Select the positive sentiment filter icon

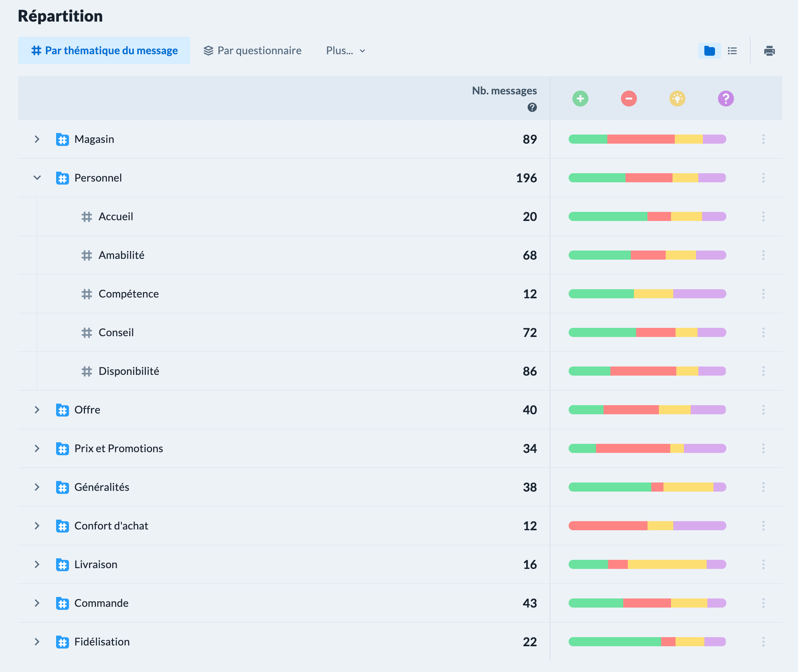pyautogui.click(x=580, y=99)
